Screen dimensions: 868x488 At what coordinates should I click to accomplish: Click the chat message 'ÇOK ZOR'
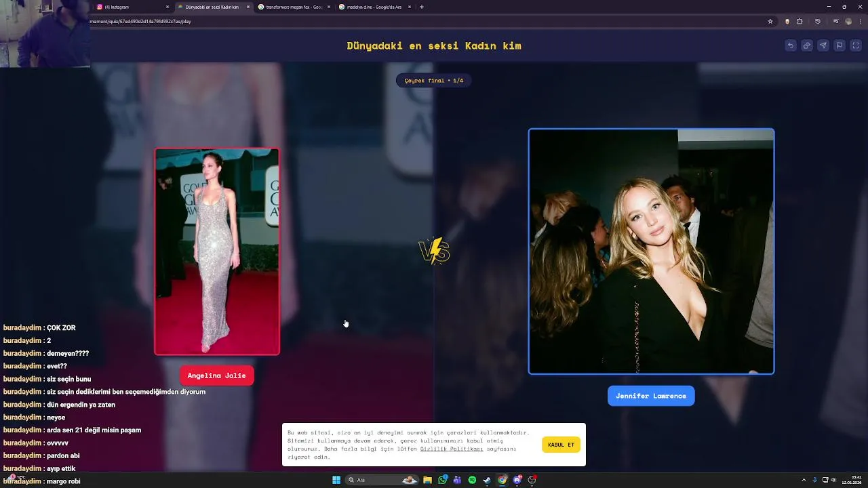61,328
